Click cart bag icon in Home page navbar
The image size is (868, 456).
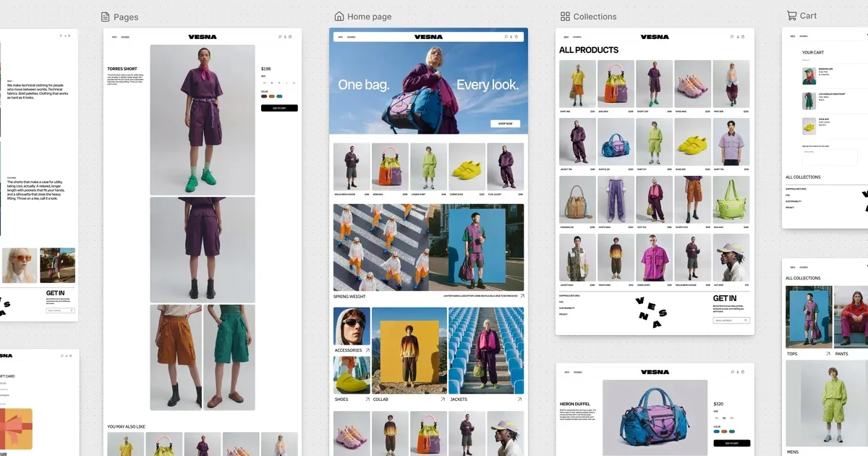pos(516,36)
